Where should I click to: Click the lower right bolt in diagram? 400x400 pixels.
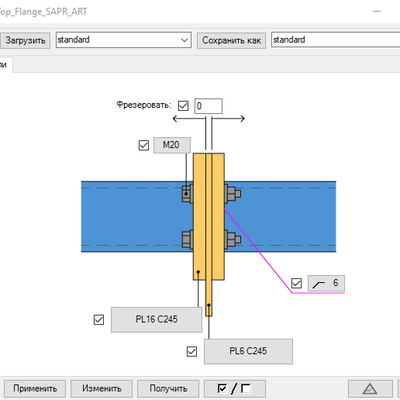(233, 239)
